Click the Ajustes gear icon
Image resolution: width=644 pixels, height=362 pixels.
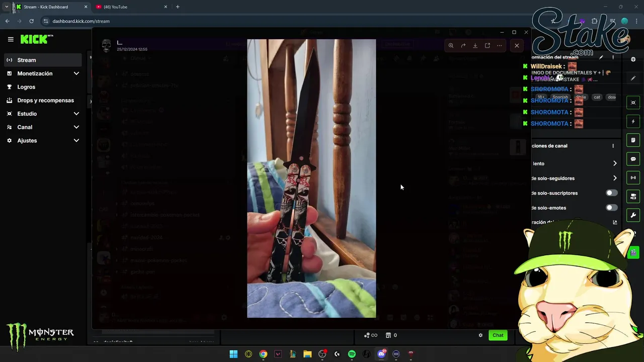pyautogui.click(x=10, y=140)
